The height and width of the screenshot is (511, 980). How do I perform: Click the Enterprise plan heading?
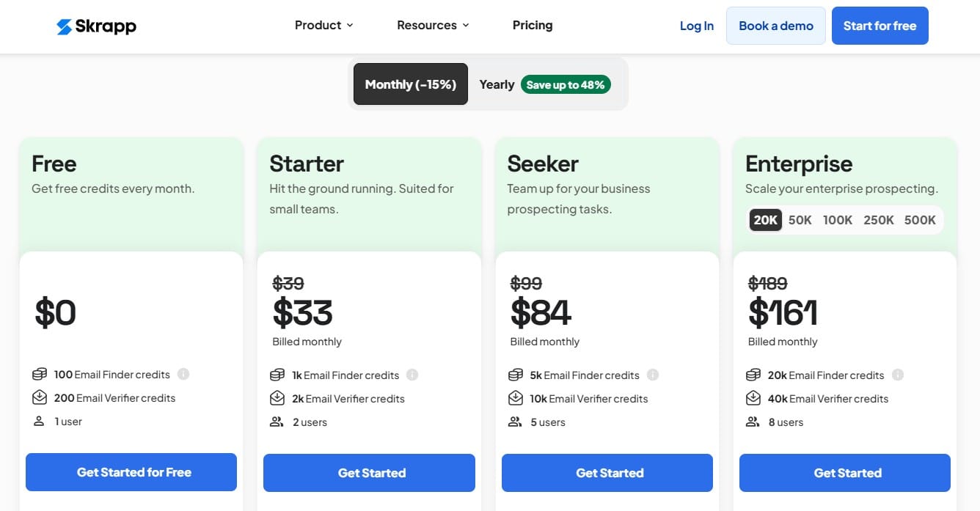pyautogui.click(x=799, y=163)
